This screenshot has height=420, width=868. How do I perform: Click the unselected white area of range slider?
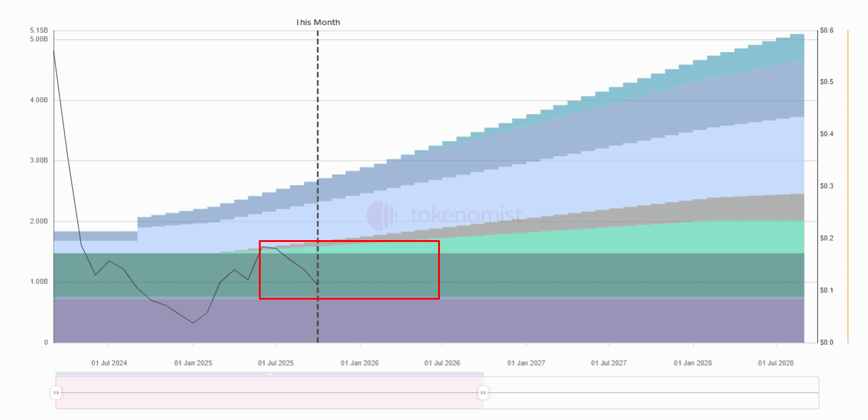coord(652,393)
